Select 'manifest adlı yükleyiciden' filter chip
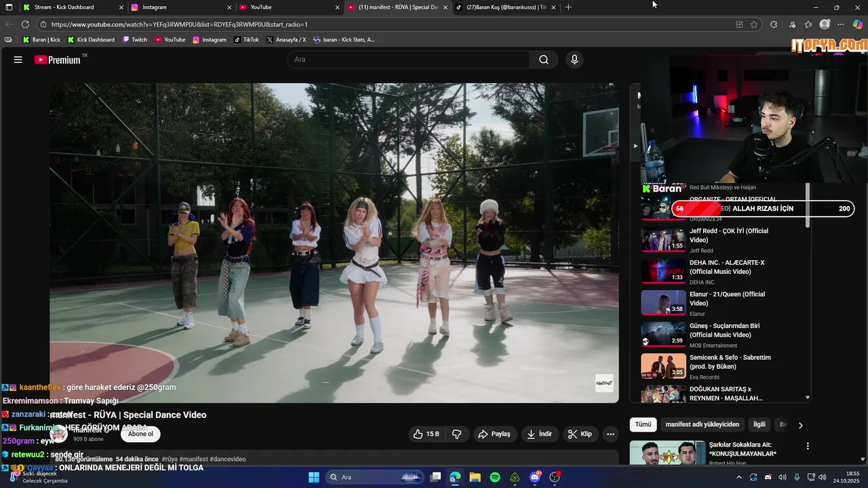The height and width of the screenshot is (488, 868). click(x=703, y=424)
